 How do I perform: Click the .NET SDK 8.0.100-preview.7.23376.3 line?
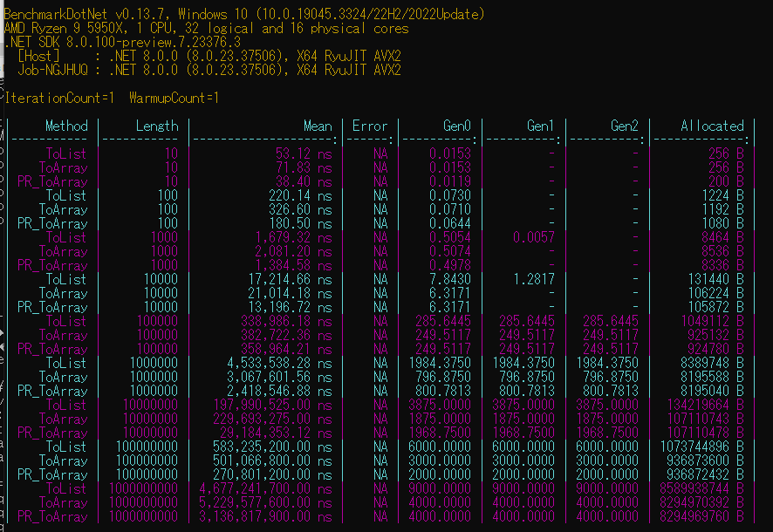123,42
